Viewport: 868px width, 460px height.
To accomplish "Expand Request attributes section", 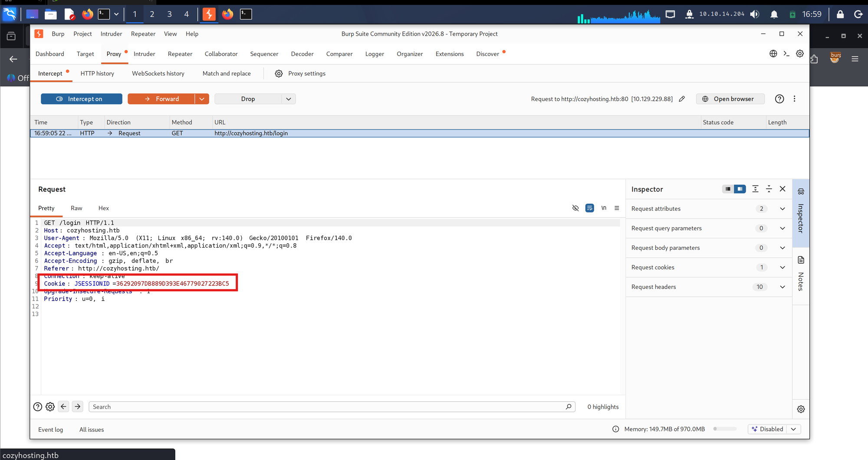I will tap(708, 209).
